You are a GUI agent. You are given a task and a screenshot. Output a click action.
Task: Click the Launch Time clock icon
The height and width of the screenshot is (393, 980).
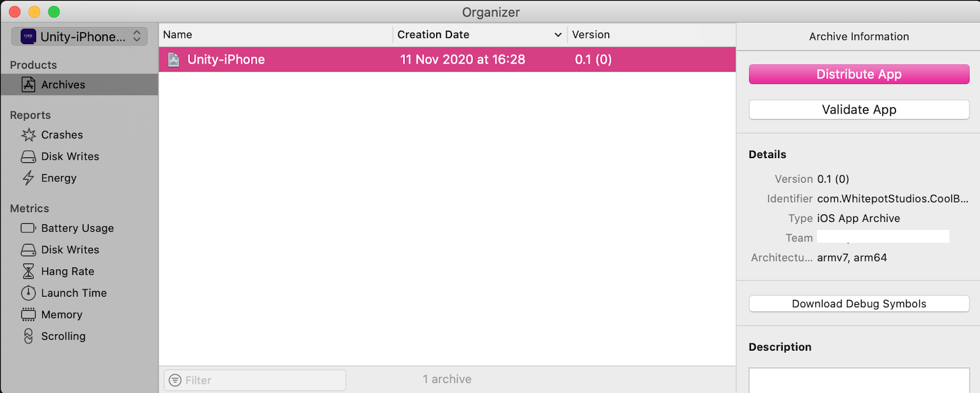[x=29, y=293]
